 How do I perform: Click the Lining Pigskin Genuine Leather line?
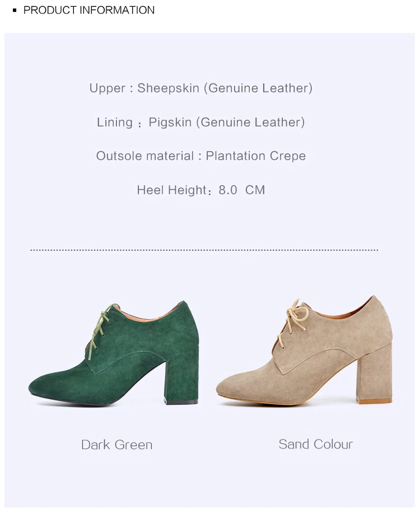coord(200,122)
